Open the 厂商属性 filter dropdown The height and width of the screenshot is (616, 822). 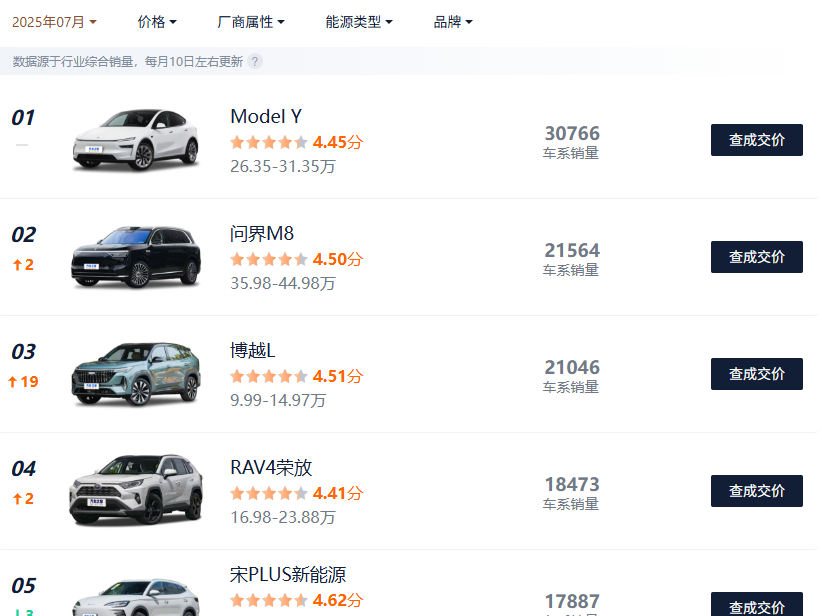(x=251, y=22)
